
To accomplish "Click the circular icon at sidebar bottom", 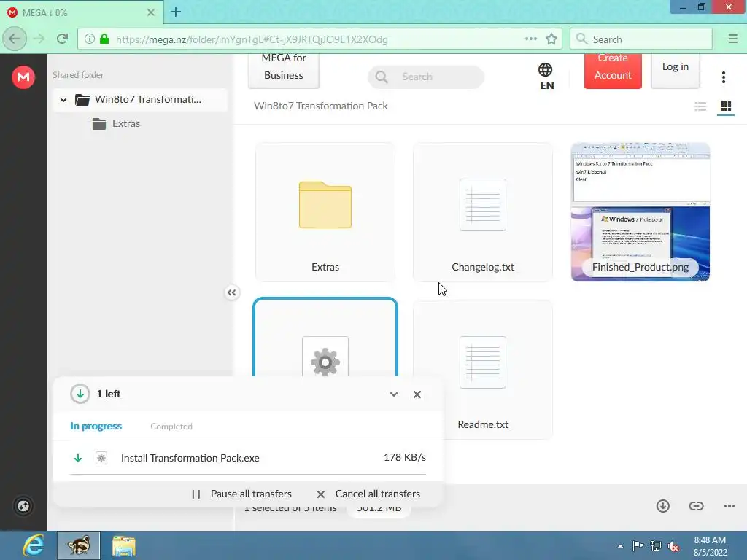I will 23,506.
